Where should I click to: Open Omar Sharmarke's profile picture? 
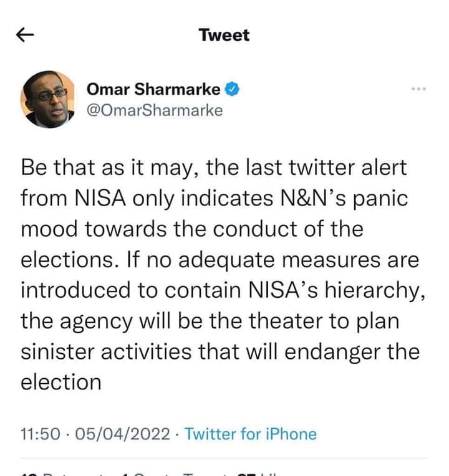click(45, 99)
